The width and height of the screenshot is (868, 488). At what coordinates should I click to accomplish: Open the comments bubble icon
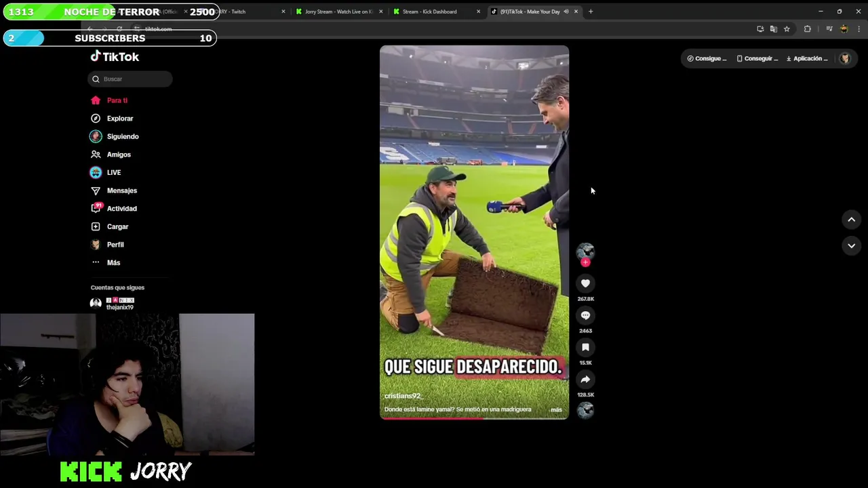585,315
